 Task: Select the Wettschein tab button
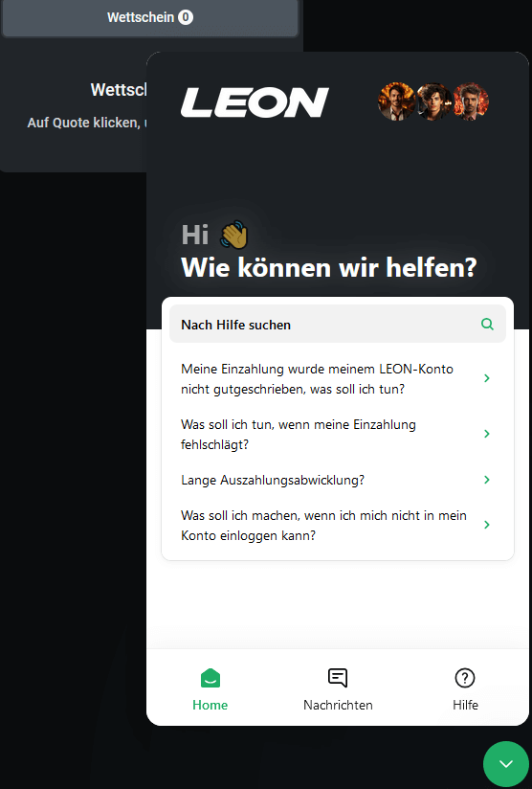(x=150, y=17)
